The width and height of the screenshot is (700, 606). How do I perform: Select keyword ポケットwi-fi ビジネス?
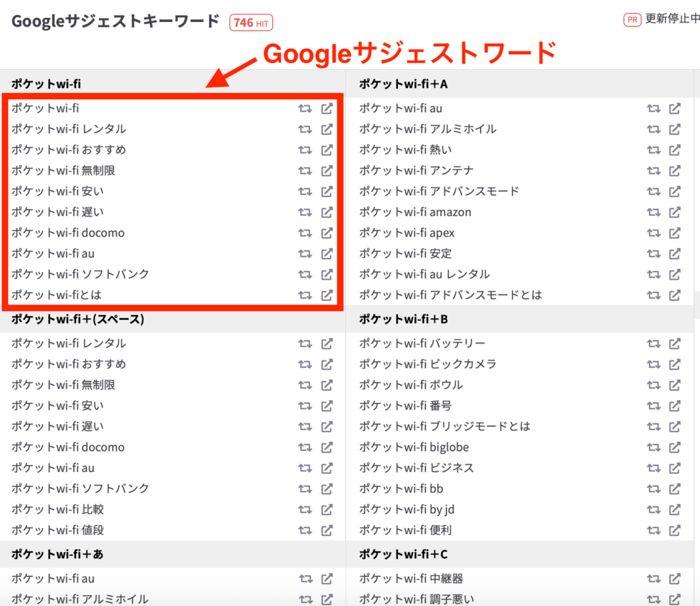[x=417, y=468]
